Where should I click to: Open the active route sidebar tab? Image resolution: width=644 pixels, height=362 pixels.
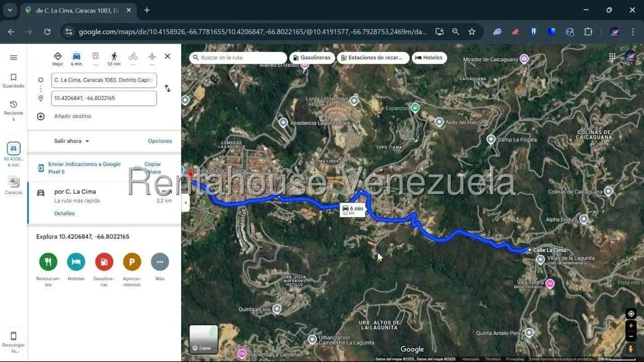point(14,154)
